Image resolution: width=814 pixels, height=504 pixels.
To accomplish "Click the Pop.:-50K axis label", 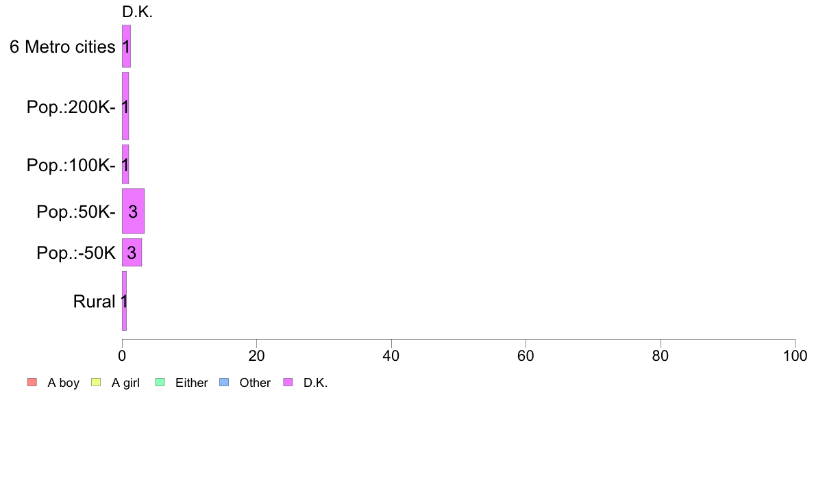I will [76, 253].
